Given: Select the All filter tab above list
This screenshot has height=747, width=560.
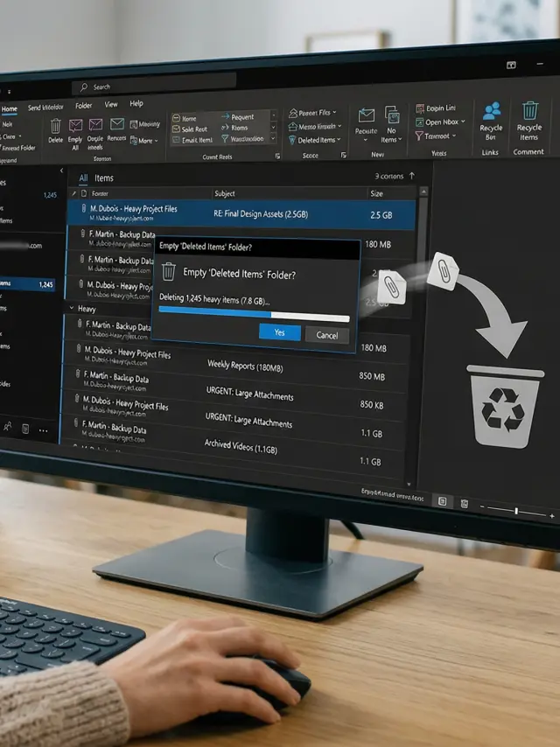Looking at the screenshot, I should click(83, 178).
